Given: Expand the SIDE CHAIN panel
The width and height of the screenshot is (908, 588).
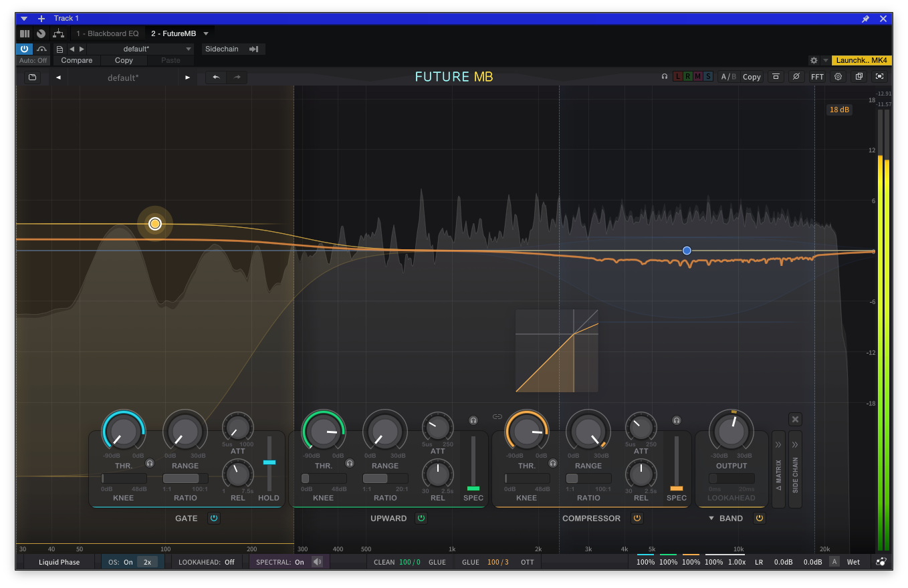Looking at the screenshot, I should pyautogui.click(x=795, y=469).
